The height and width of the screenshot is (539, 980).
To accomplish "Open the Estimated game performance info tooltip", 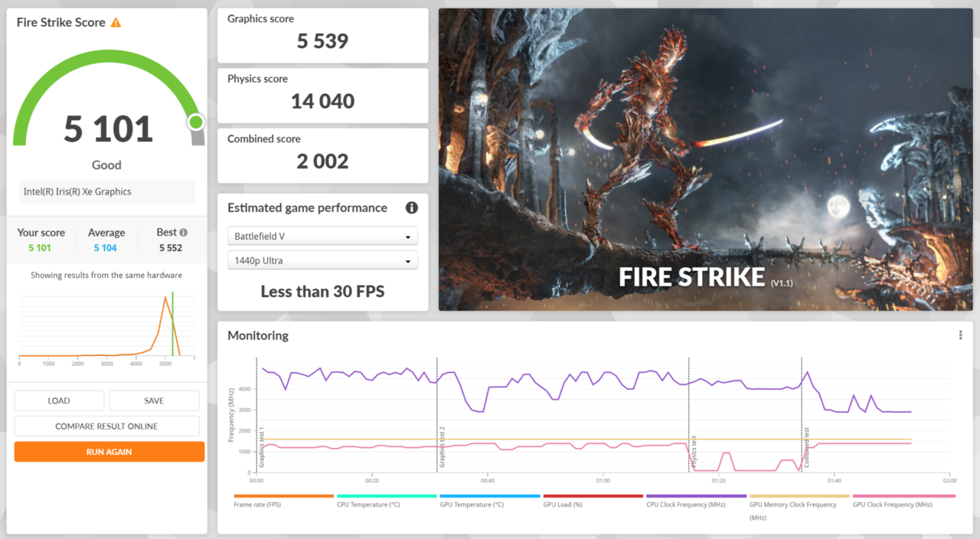I will tap(411, 207).
